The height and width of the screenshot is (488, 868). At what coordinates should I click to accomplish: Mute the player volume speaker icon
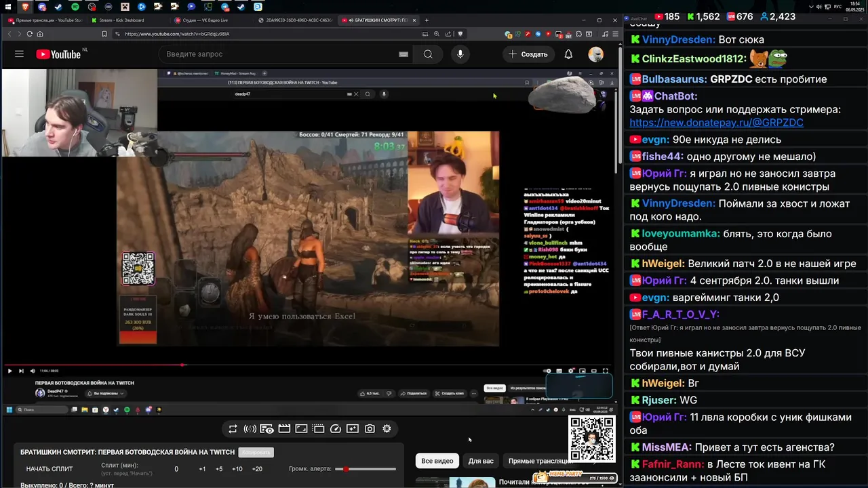pos(33,371)
